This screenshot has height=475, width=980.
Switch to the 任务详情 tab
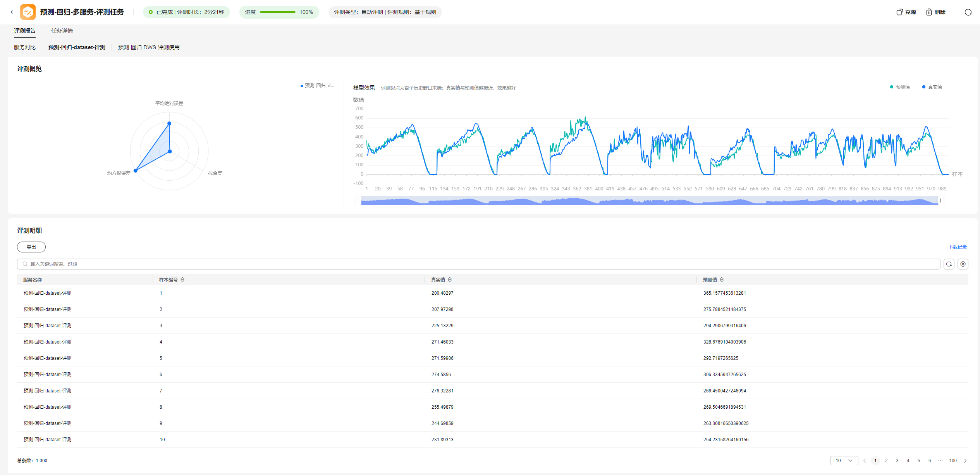tap(62, 31)
